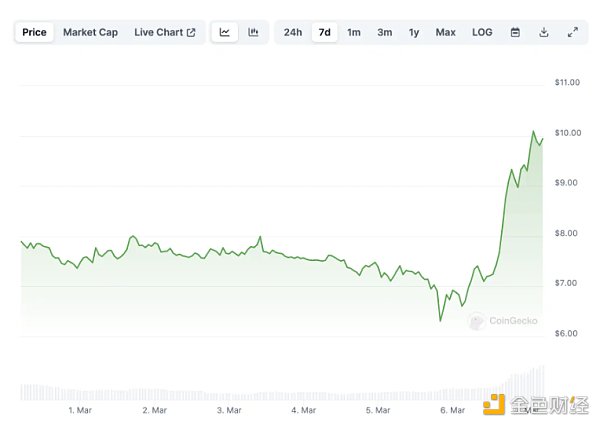Click the external link icon beside Live Chart

(191, 32)
